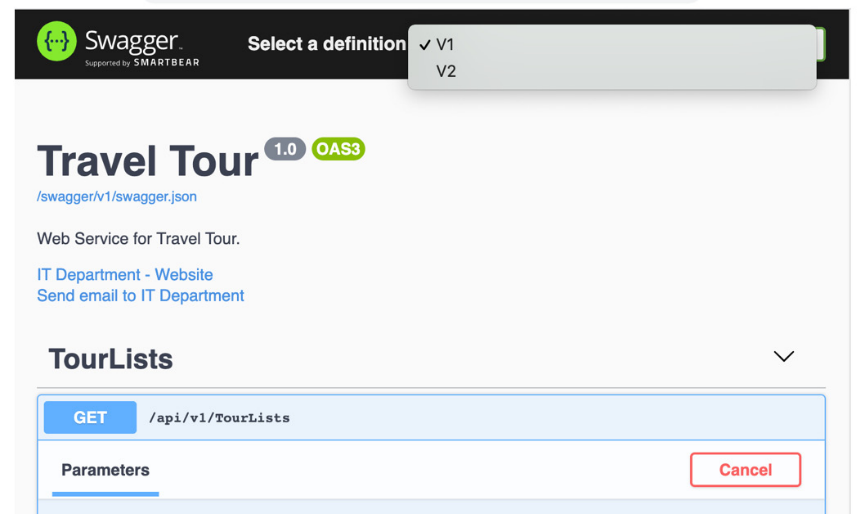The image size is (865, 514).
Task: Click the 1.0 version badge
Action: (285, 149)
